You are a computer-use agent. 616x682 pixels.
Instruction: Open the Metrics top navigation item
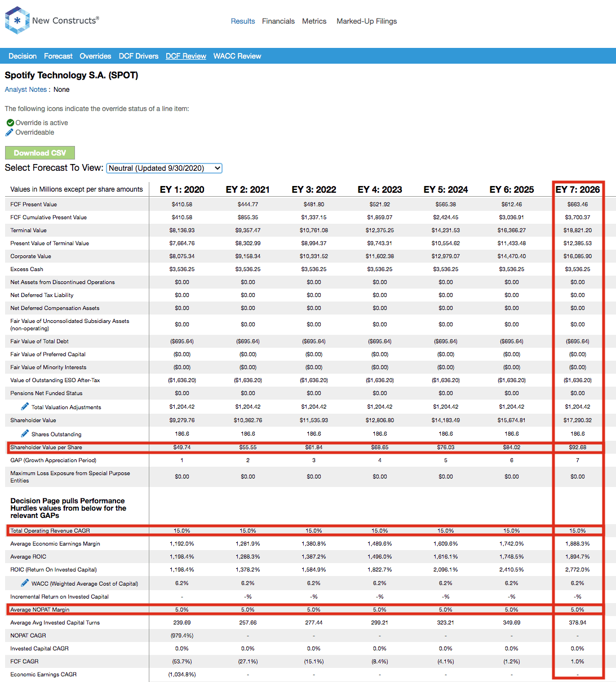(x=314, y=21)
